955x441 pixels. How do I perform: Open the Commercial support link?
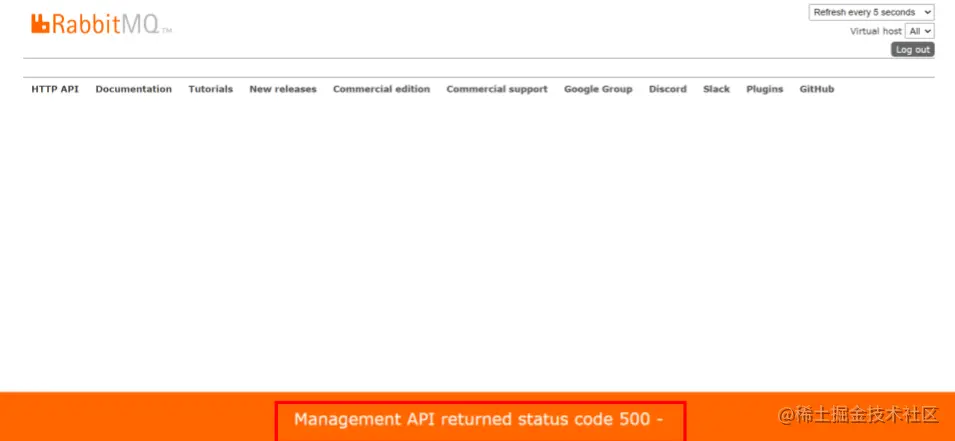(497, 89)
